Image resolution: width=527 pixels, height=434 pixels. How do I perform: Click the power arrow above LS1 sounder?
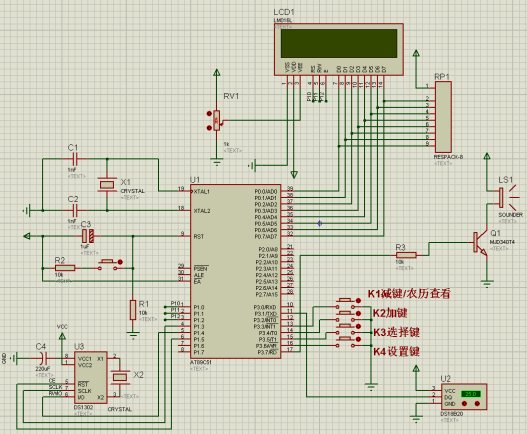click(487, 156)
